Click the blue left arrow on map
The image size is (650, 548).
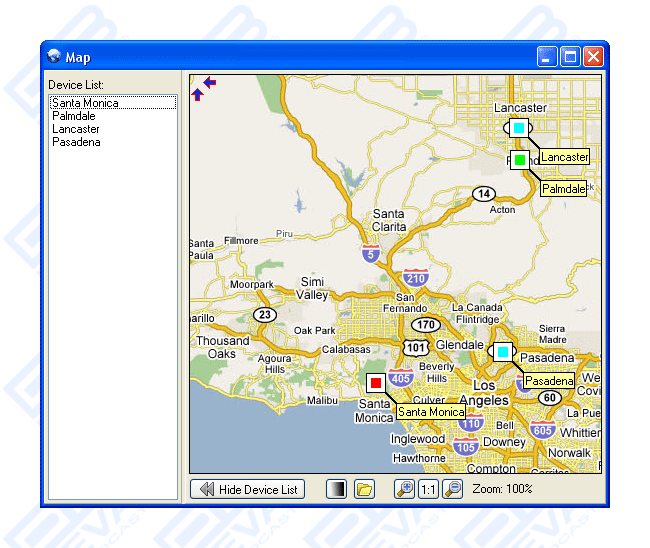(209, 82)
